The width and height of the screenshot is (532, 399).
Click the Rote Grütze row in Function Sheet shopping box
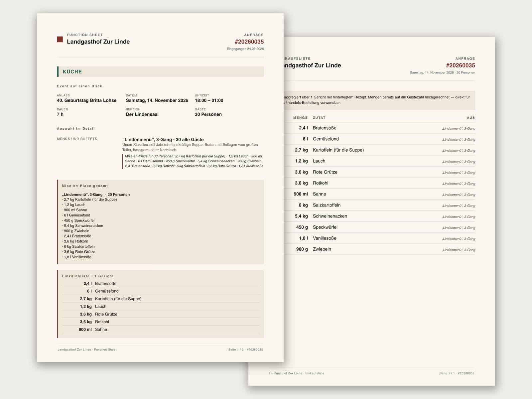pos(161,314)
